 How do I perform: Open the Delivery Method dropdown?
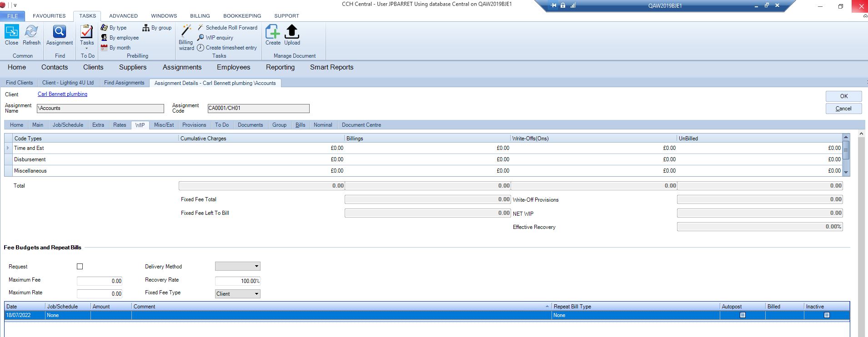pos(256,267)
